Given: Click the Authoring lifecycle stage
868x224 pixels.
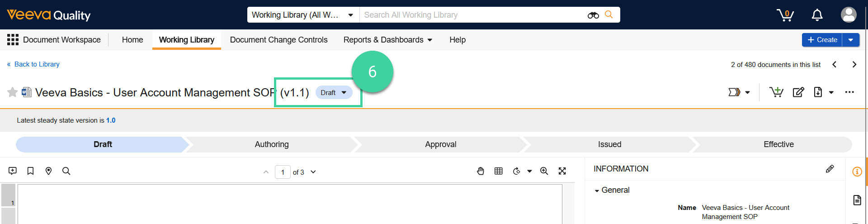Looking at the screenshot, I should tap(272, 144).
